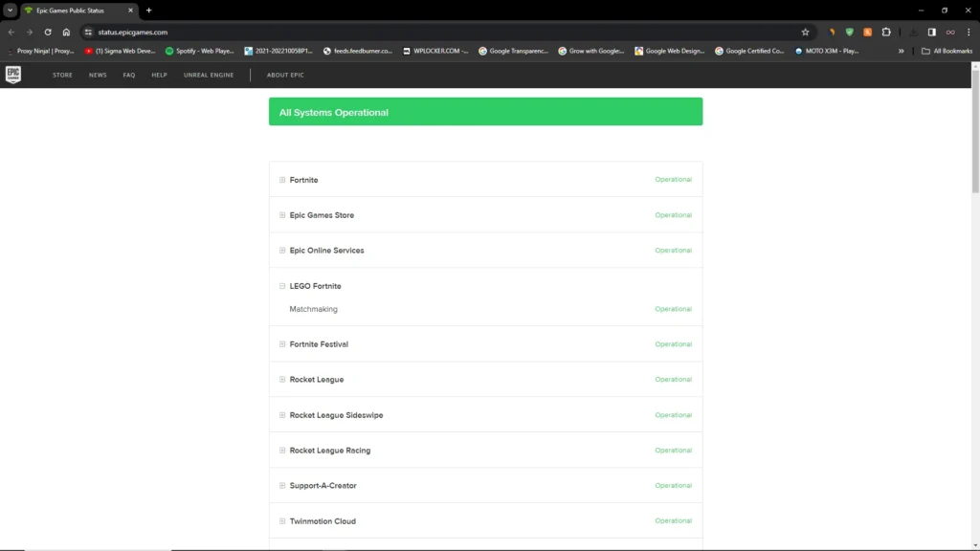Screen dimensions: 980x551
Task: Collapse the LEGO Fortnite group
Action: pyautogui.click(x=282, y=286)
